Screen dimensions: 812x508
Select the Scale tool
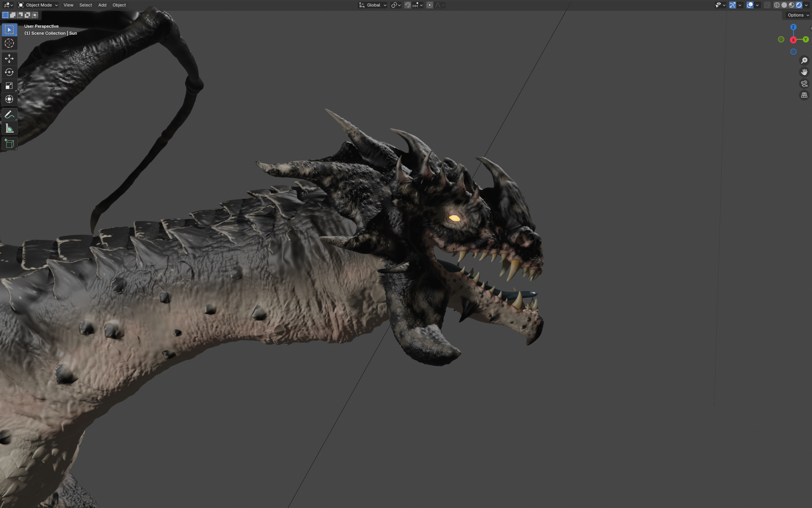(x=9, y=86)
